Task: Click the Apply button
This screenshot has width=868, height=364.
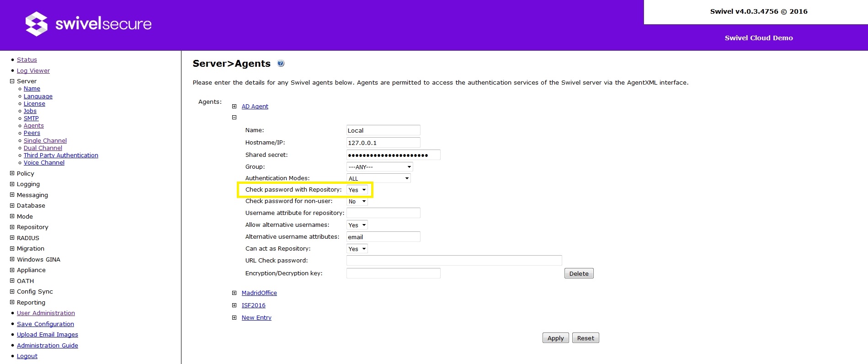Action: click(556, 338)
